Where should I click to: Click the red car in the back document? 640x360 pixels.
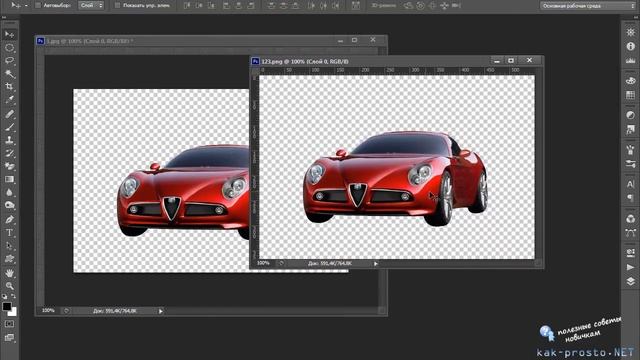point(183,191)
